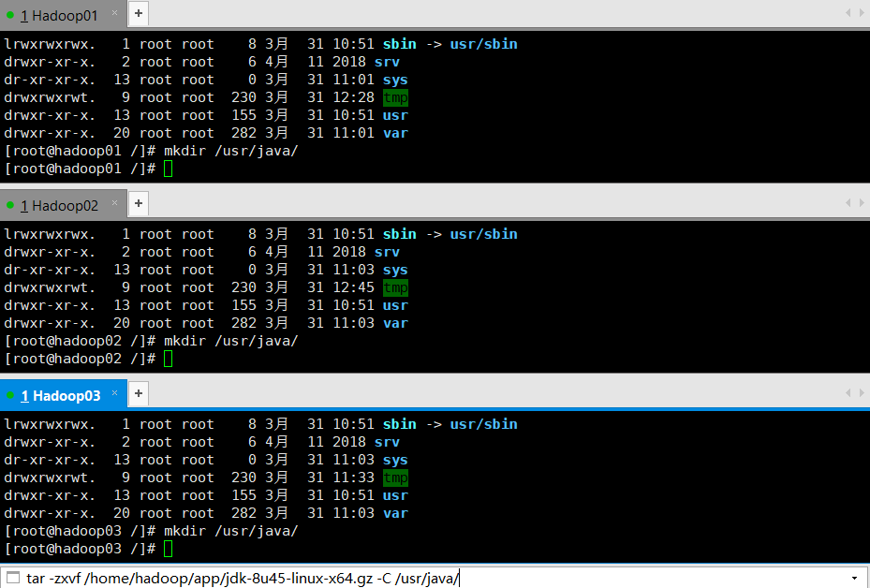Click the Hadoop02 terminal prompt cursor
Image resolution: width=870 pixels, height=588 pixels.
tap(169, 359)
